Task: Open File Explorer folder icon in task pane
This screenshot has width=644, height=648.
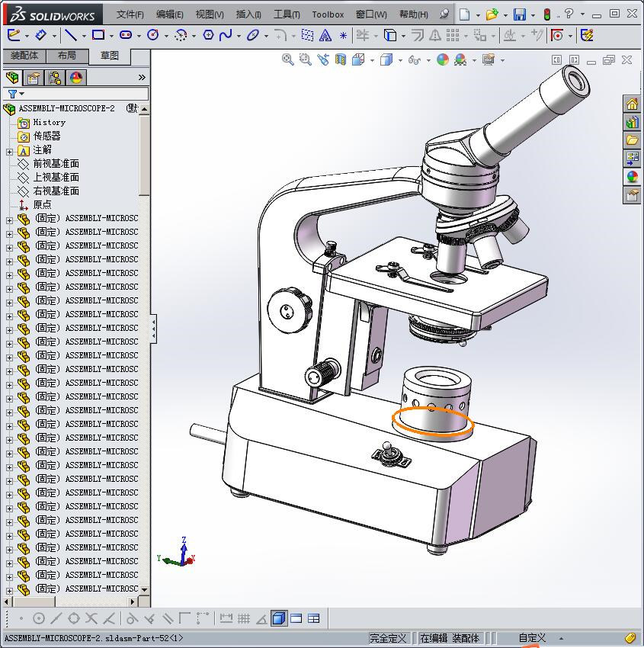Action: pyautogui.click(x=632, y=140)
